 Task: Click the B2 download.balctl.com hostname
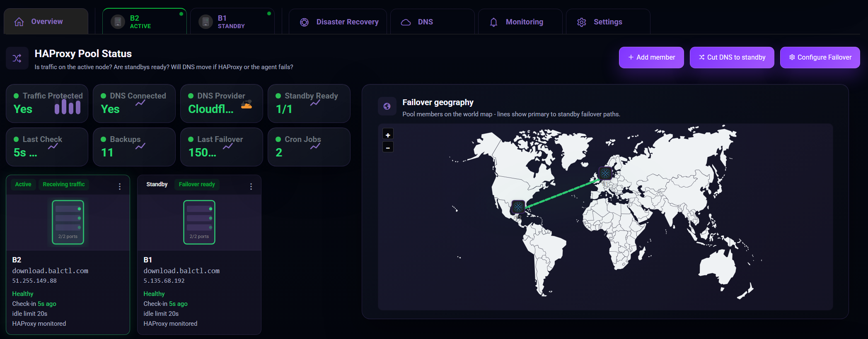point(50,271)
